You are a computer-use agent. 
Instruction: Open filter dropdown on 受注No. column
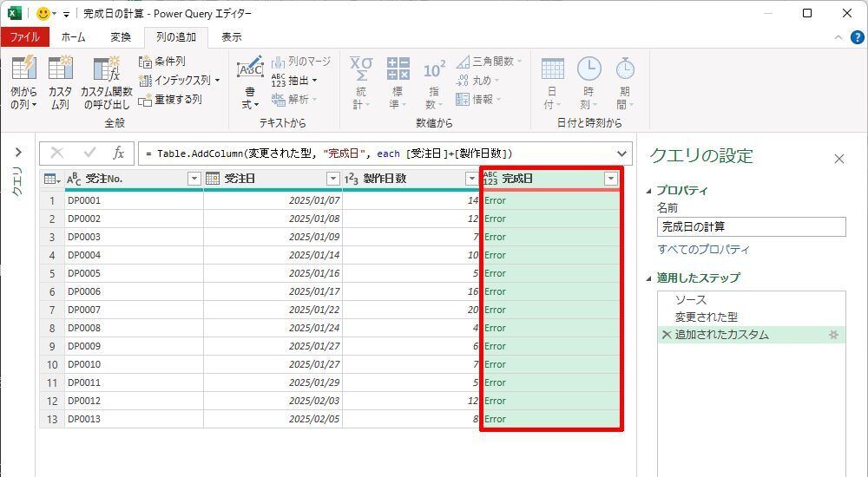pos(194,179)
